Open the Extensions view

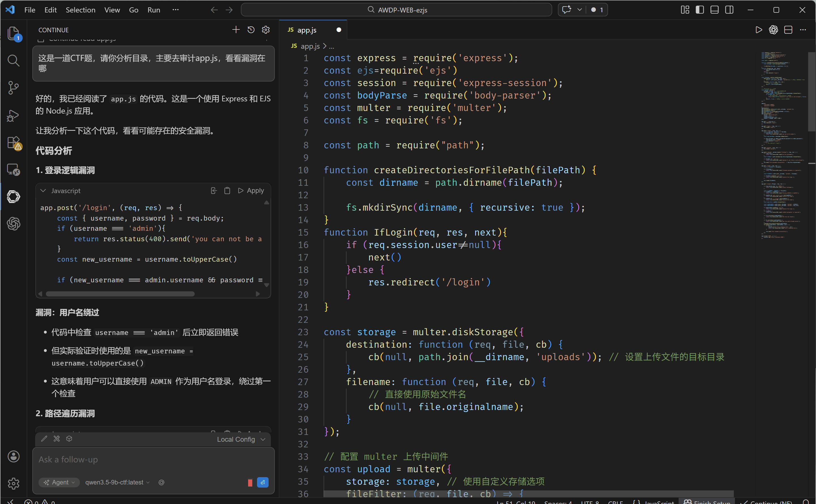click(x=13, y=143)
